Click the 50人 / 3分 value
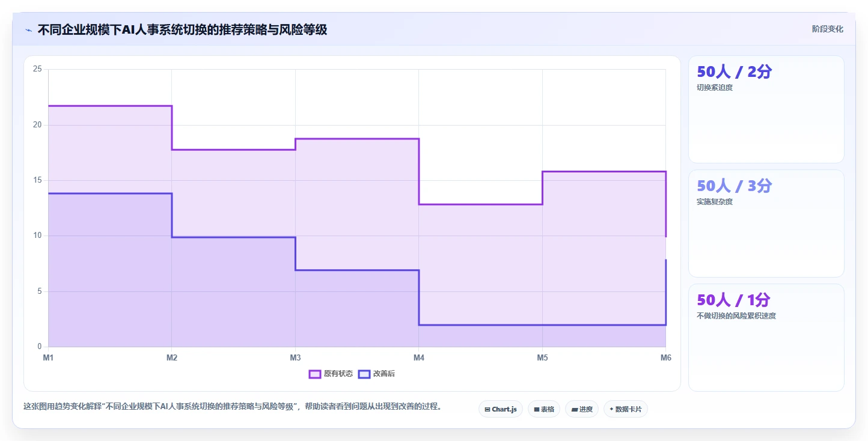 coord(734,186)
